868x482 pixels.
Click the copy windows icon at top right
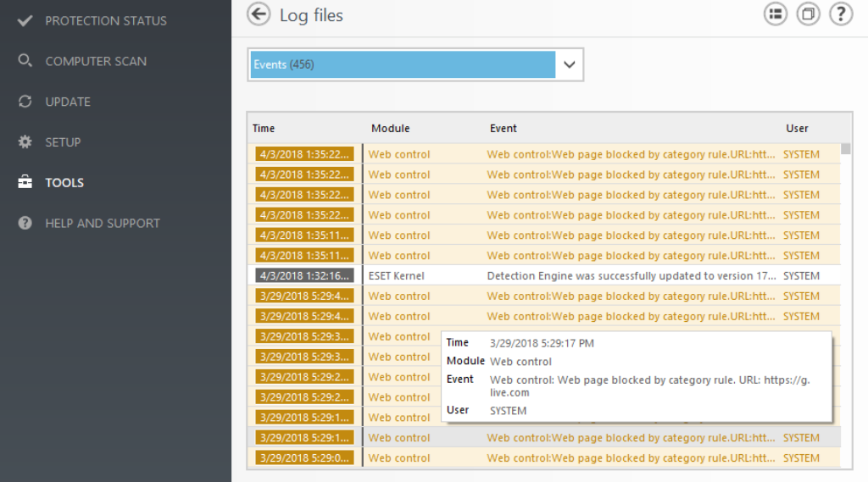809,14
